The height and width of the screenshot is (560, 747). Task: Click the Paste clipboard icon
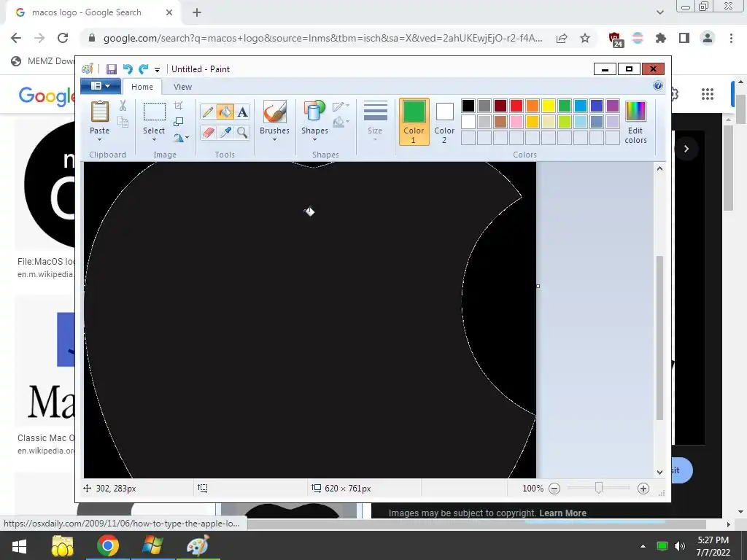99,112
